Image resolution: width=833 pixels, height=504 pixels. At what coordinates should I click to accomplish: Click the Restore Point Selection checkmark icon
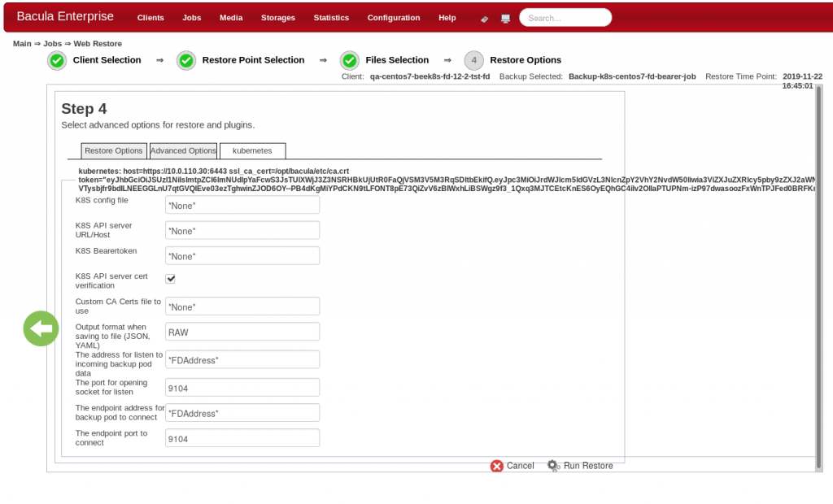click(186, 60)
